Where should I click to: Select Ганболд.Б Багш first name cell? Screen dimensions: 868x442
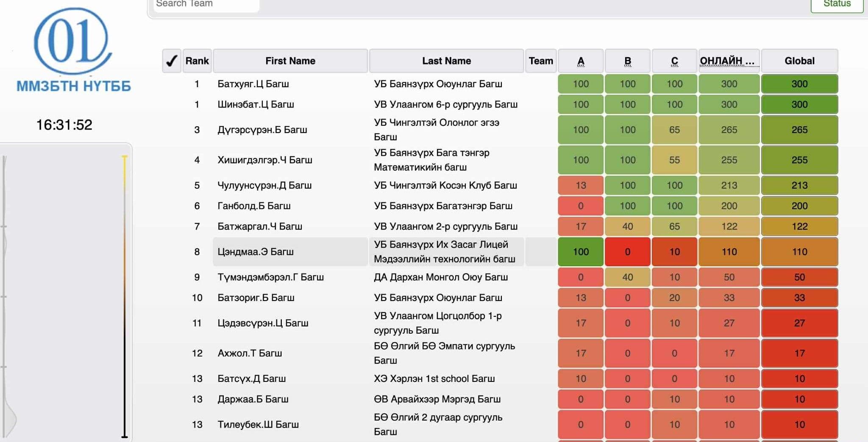254,206
